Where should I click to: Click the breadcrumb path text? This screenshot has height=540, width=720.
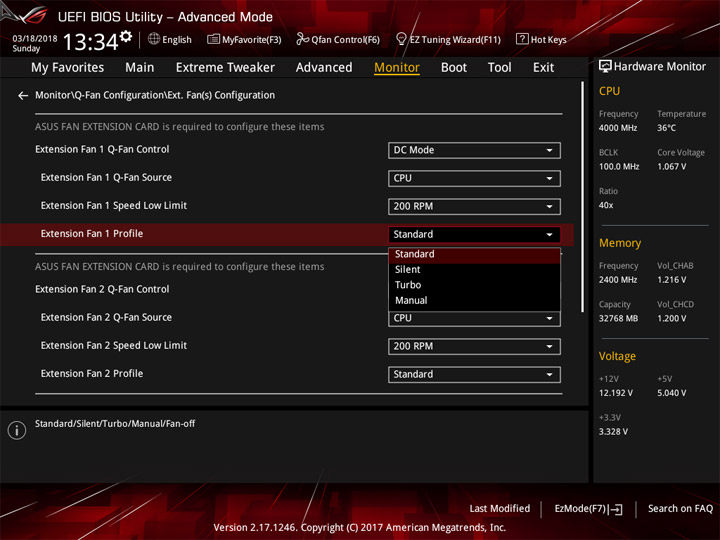pos(155,95)
